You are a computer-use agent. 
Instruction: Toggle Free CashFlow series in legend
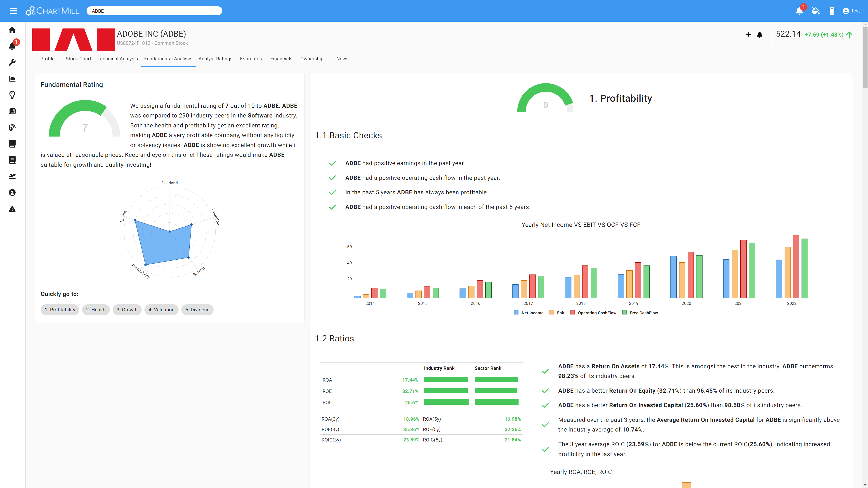tap(640, 312)
